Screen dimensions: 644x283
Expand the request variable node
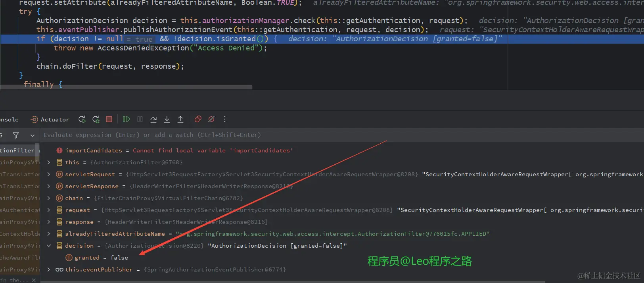(x=49, y=210)
